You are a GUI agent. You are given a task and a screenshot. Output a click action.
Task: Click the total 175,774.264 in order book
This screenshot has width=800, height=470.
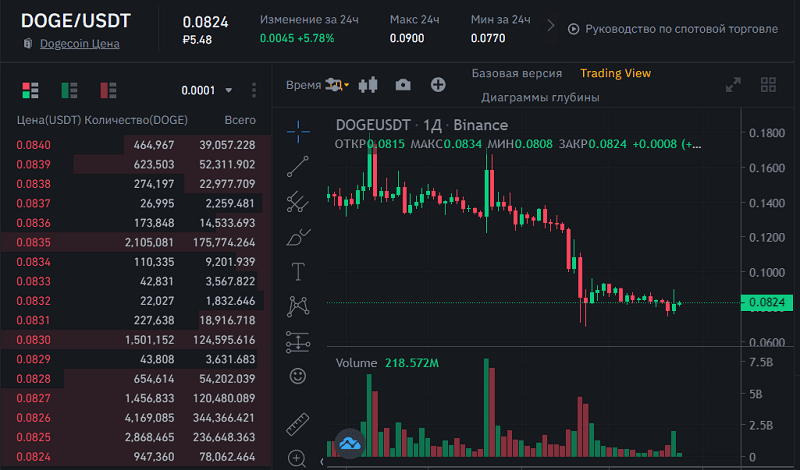(x=224, y=242)
